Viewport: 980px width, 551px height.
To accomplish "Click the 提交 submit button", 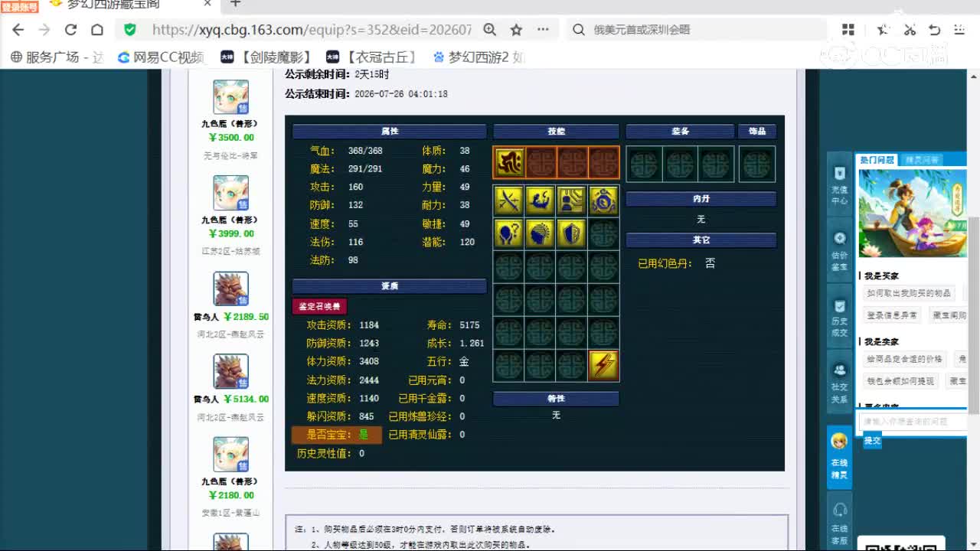I will tap(872, 441).
